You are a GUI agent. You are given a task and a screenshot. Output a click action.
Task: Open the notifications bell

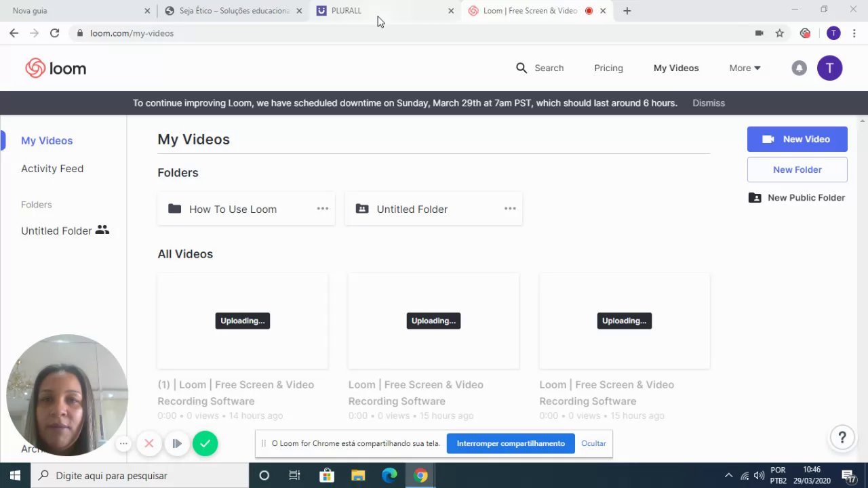(800, 68)
